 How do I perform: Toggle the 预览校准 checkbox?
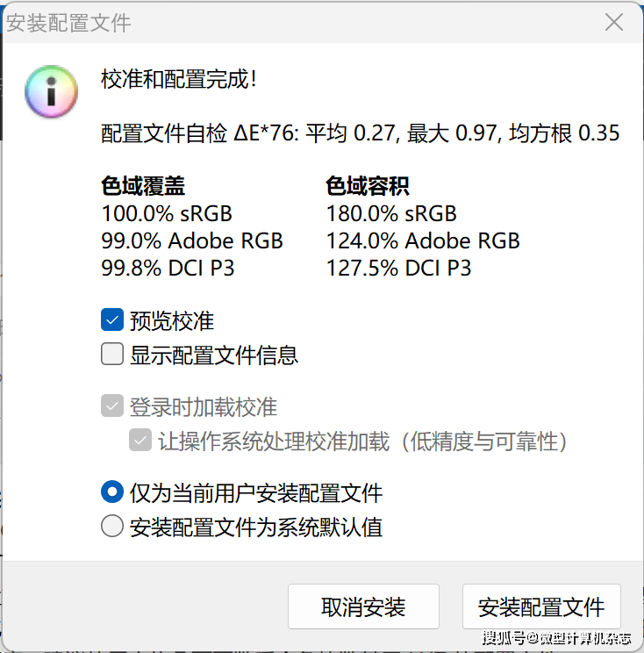112,320
